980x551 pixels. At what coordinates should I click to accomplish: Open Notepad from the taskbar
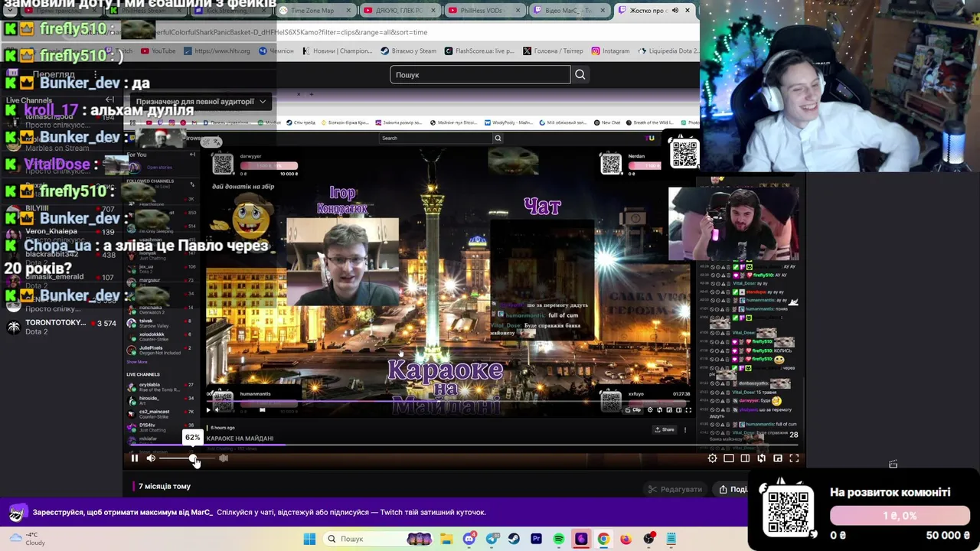tap(671, 539)
